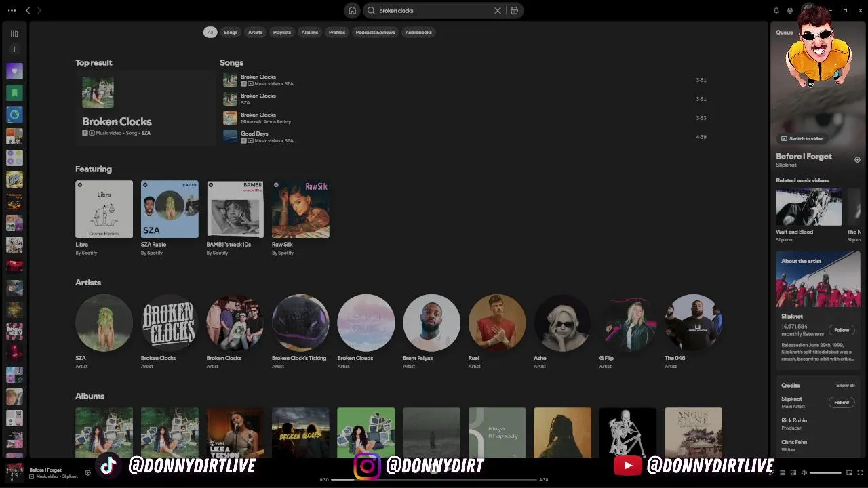Click the Chris Fehn writer credit
Viewport: 868px width, 488px height.
(x=794, y=442)
